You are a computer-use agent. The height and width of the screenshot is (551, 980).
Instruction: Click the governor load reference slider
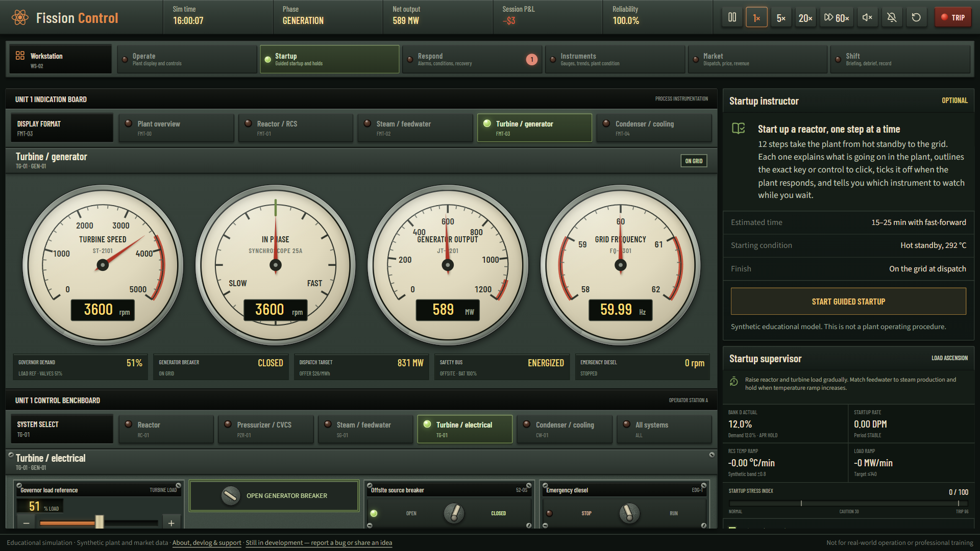(x=99, y=523)
